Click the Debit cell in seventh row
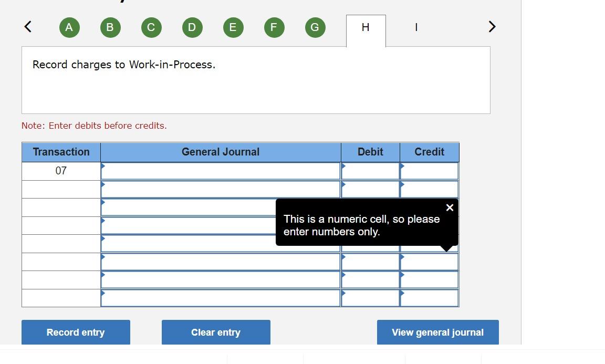Viewport: 605px width, 364px height. tap(370, 280)
